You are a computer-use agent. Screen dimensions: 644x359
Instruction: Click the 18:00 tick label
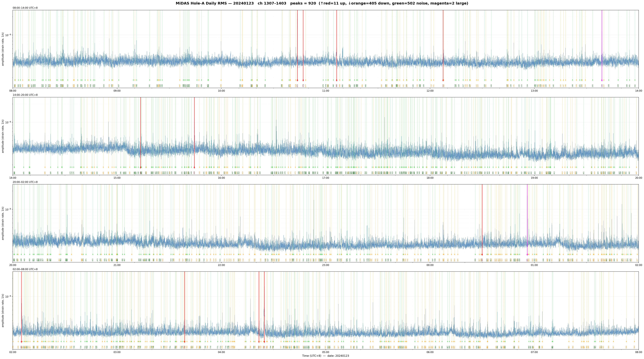click(x=430, y=178)
